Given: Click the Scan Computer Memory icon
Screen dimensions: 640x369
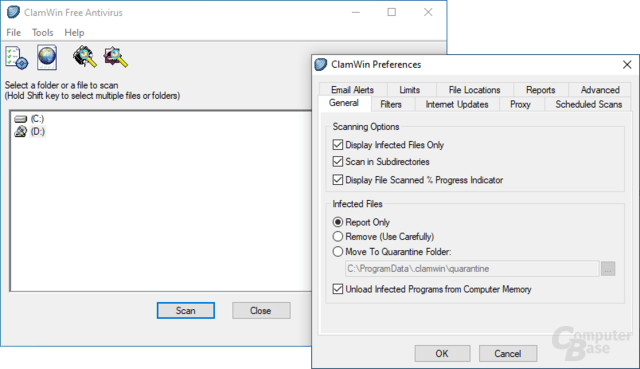Looking at the screenshot, I should [84, 57].
